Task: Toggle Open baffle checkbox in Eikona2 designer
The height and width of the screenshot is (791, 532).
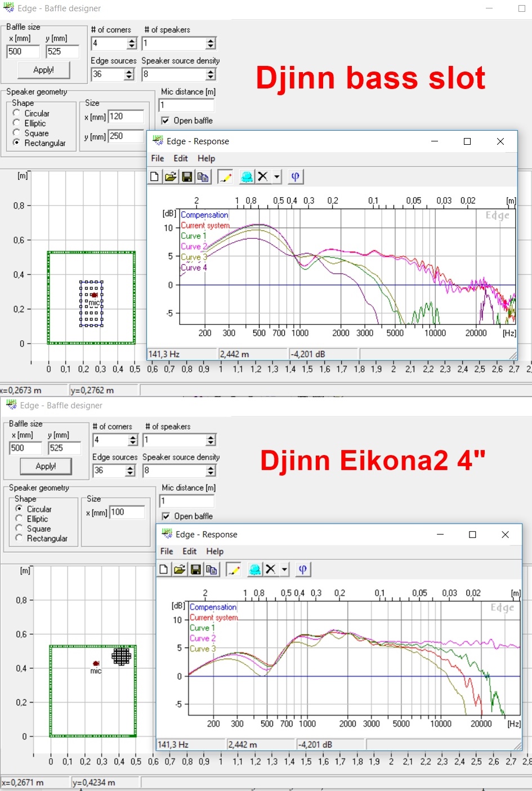Action: (x=166, y=516)
